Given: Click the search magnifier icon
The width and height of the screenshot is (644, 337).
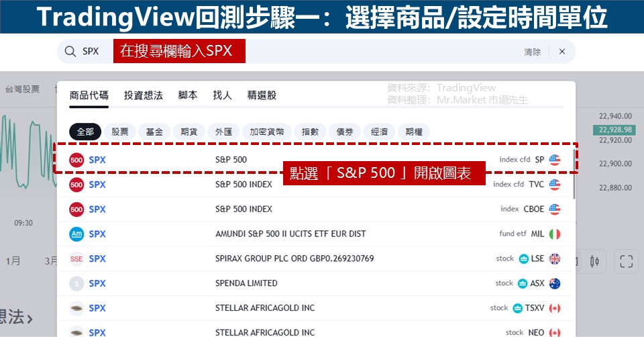Looking at the screenshot, I should (x=70, y=52).
